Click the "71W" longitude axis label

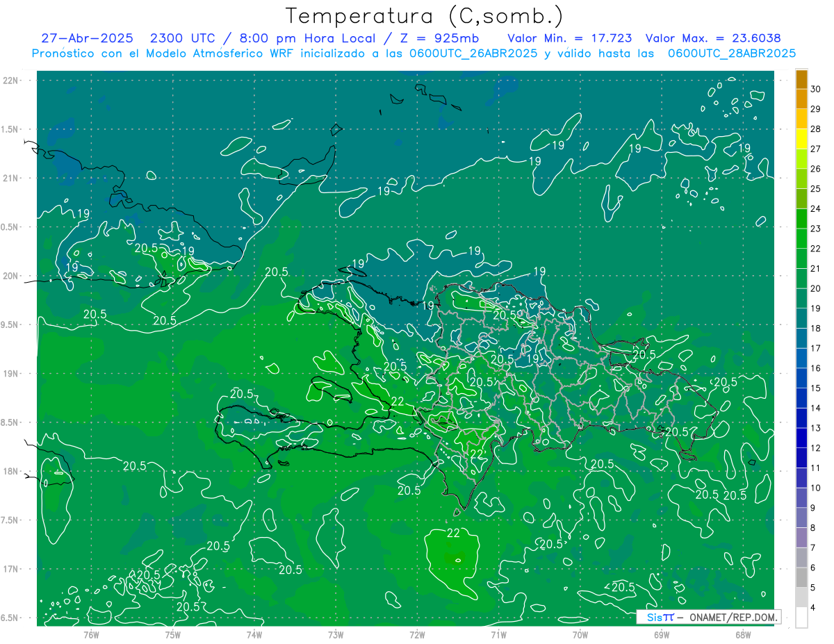point(498,634)
